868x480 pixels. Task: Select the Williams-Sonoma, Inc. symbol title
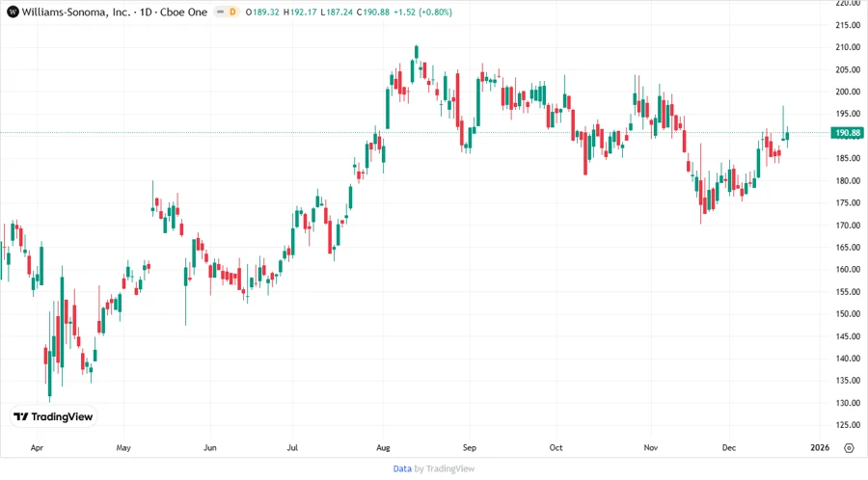pyautogui.click(x=76, y=12)
